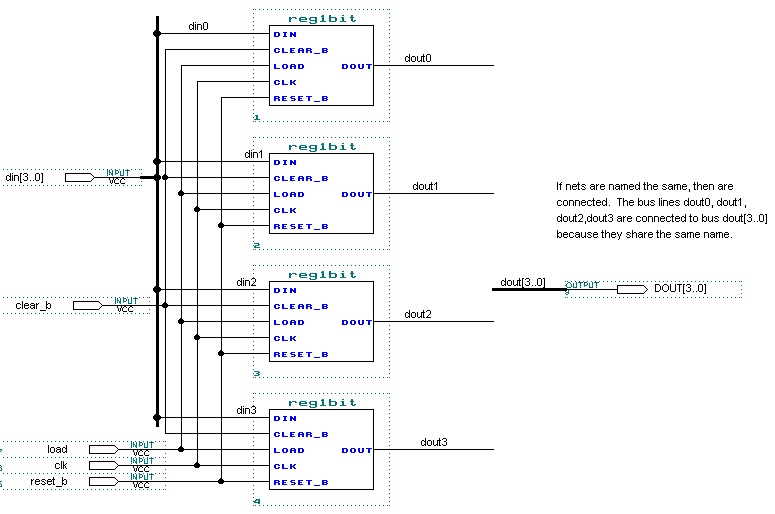Select the dout1 output net label
The width and height of the screenshot is (775, 514).
coord(426,186)
